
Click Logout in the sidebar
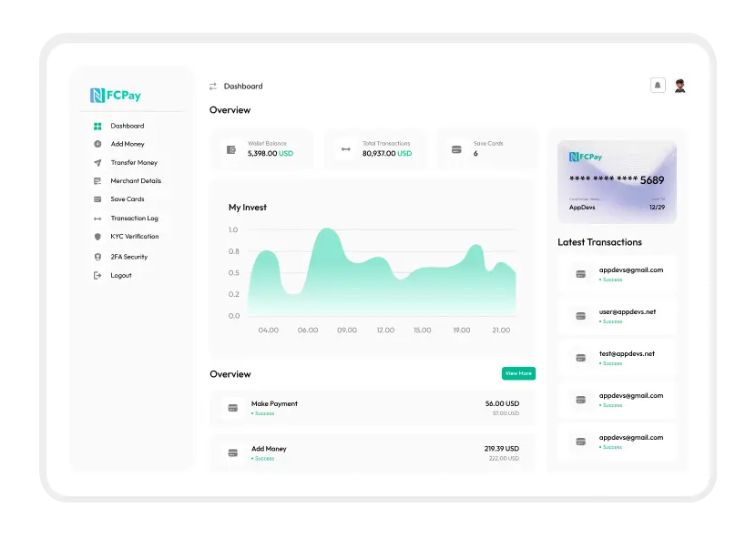[x=120, y=275]
